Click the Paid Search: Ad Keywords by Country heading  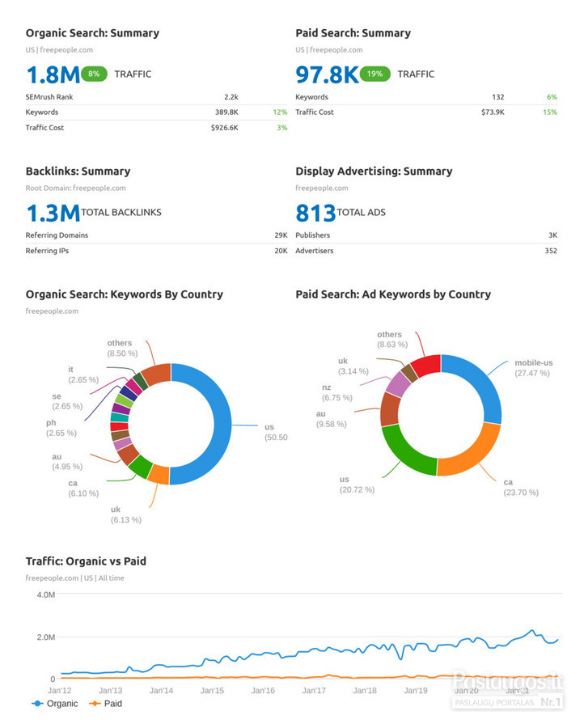click(393, 294)
